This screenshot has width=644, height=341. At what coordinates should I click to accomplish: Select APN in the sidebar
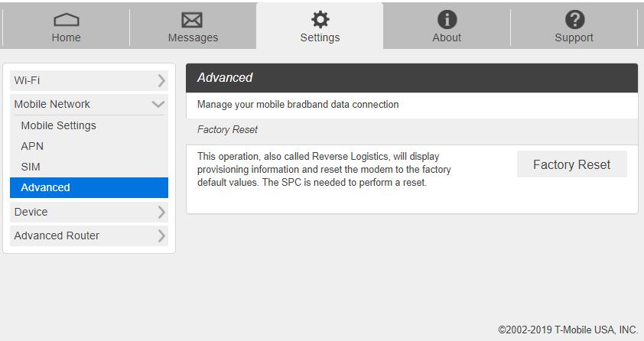click(32, 146)
